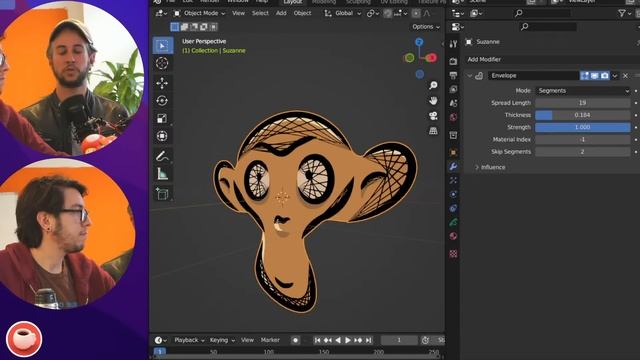This screenshot has width=640, height=360.
Task: Select the Add Cube tool
Action: click(162, 193)
